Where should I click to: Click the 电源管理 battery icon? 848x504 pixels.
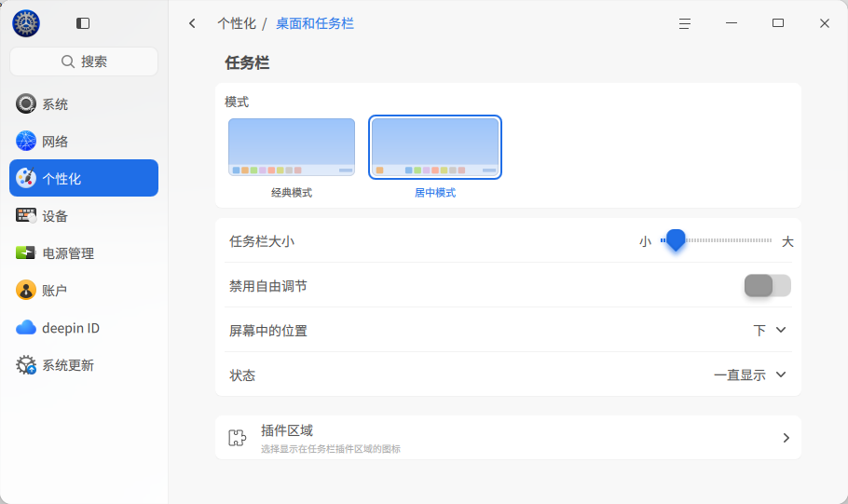[x=26, y=252]
